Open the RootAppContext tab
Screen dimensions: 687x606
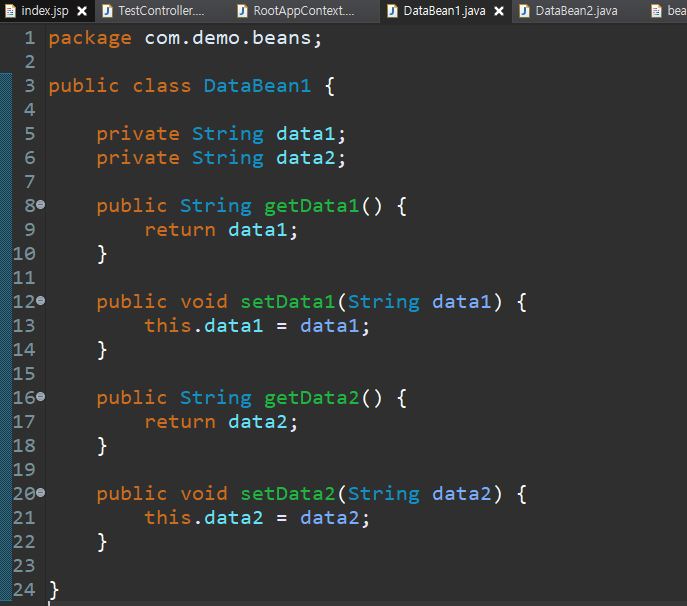(304, 11)
